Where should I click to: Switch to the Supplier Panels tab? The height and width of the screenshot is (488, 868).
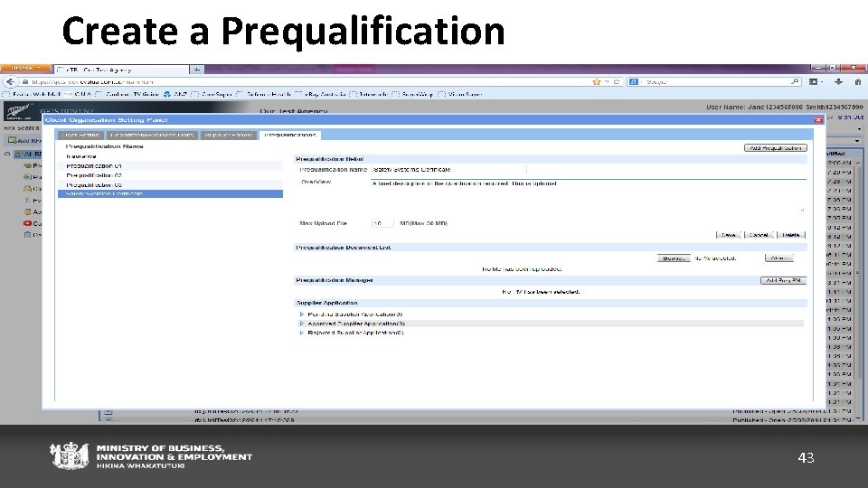click(228, 135)
